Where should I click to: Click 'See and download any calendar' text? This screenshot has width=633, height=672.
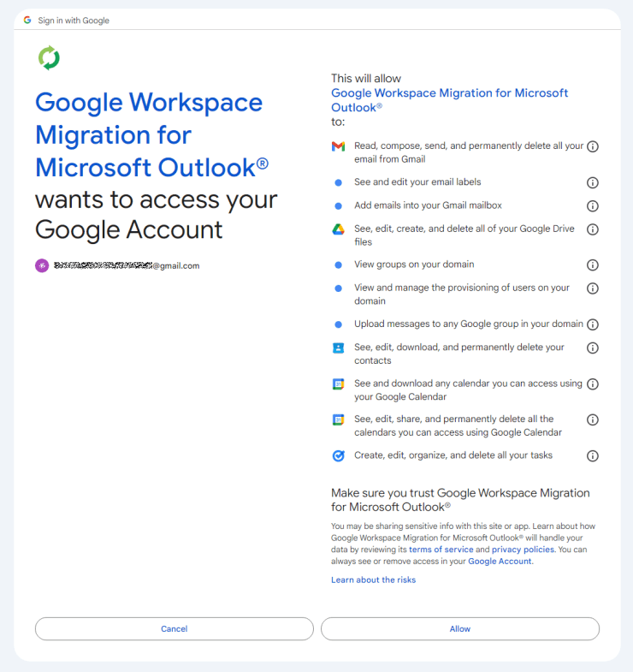(468, 390)
